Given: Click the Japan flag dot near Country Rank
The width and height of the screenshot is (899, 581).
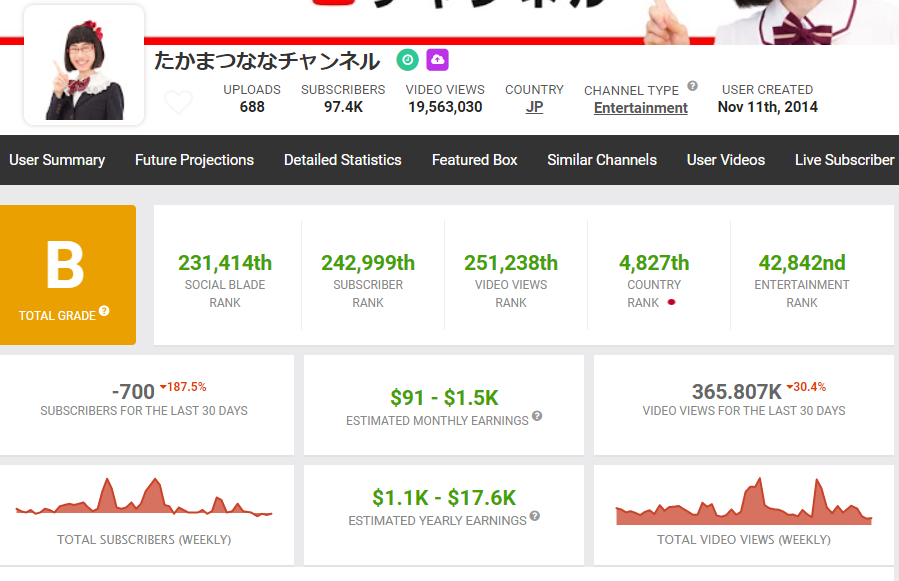Looking at the screenshot, I should 671,302.
